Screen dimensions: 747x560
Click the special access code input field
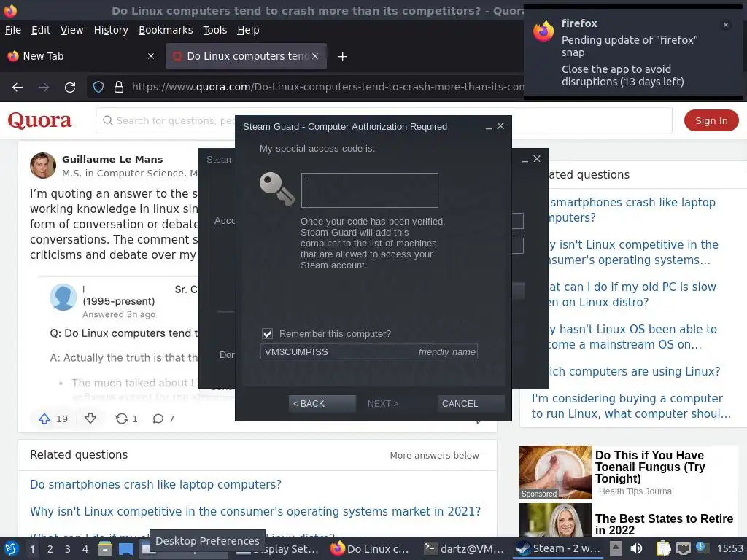[x=370, y=190]
